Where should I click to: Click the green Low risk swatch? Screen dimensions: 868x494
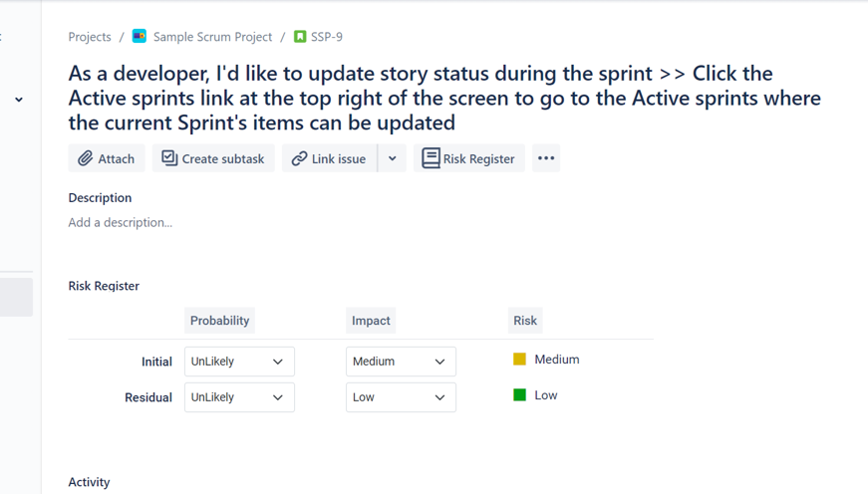coord(519,395)
